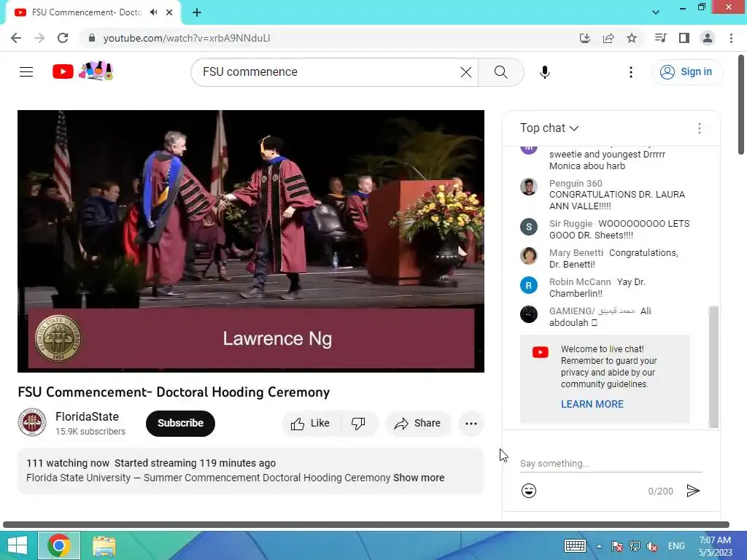Open Windows Start menu
747x560 pixels.
tap(18, 545)
